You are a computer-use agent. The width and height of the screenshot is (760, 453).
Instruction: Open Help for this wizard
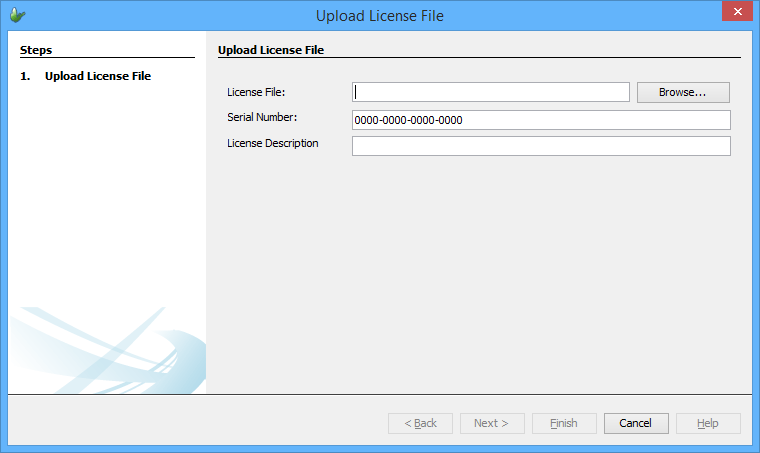click(708, 423)
